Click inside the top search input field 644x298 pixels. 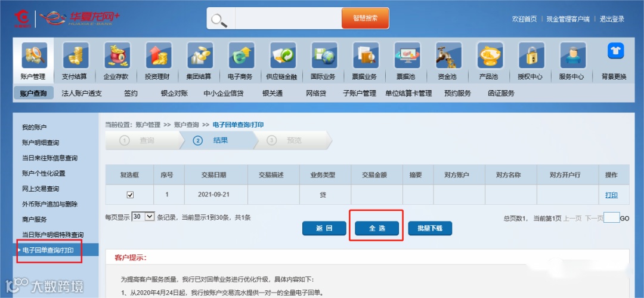(x=288, y=19)
